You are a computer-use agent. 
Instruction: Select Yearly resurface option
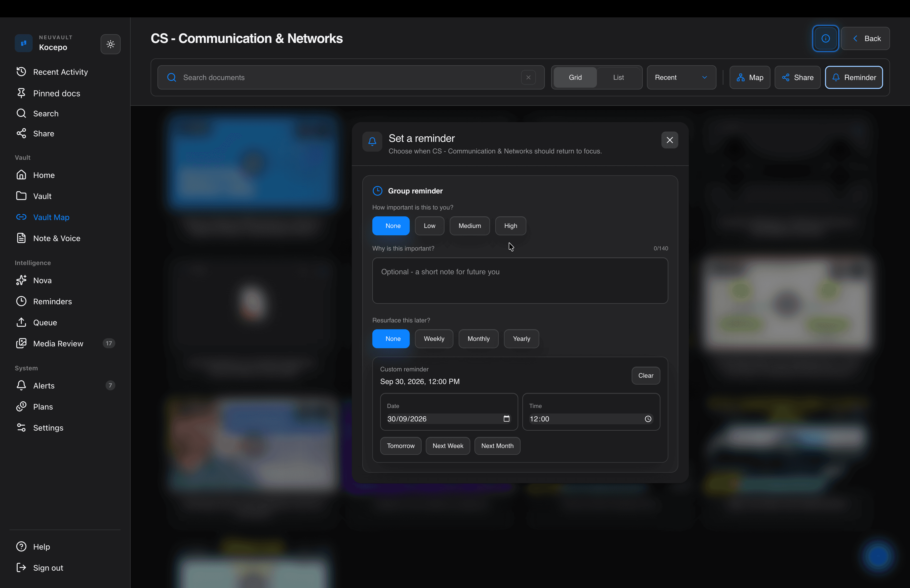point(521,339)
